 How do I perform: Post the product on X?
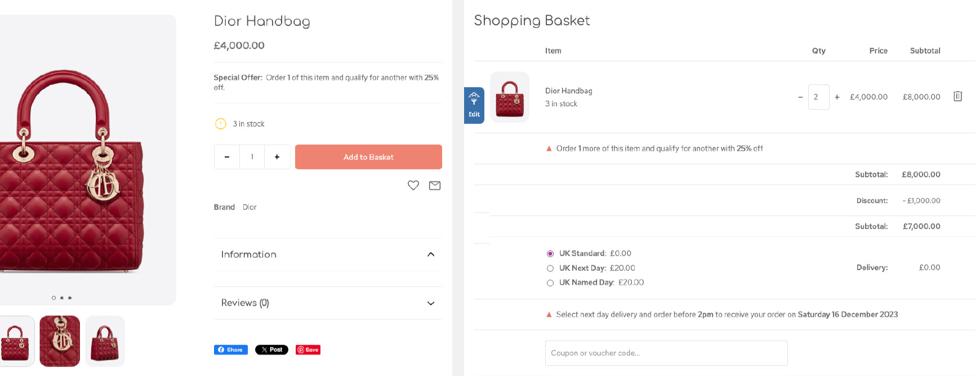(271, 350)
